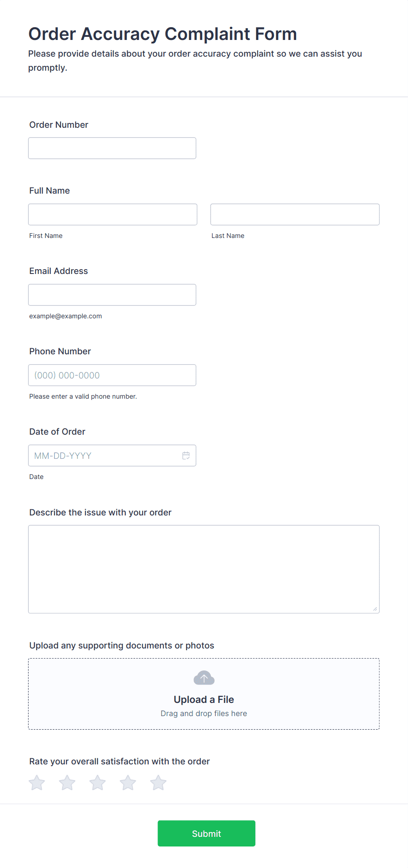Give a four-star satisfaction rating
The image size is (408, 868).
coord(128,783)
